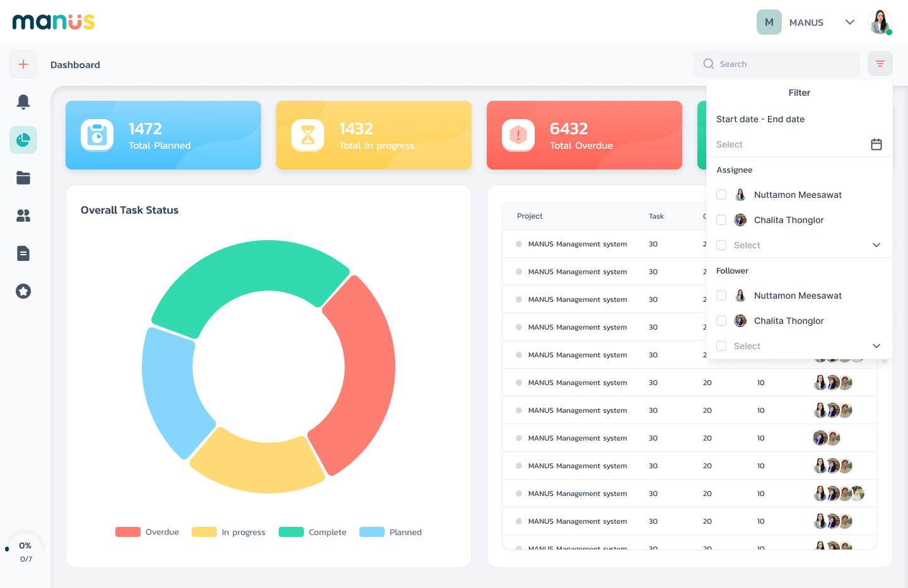This screenshot has width=908, height=588.
Task: Open the MANUS workspace dropdown
Action: [x=849, y=22]
